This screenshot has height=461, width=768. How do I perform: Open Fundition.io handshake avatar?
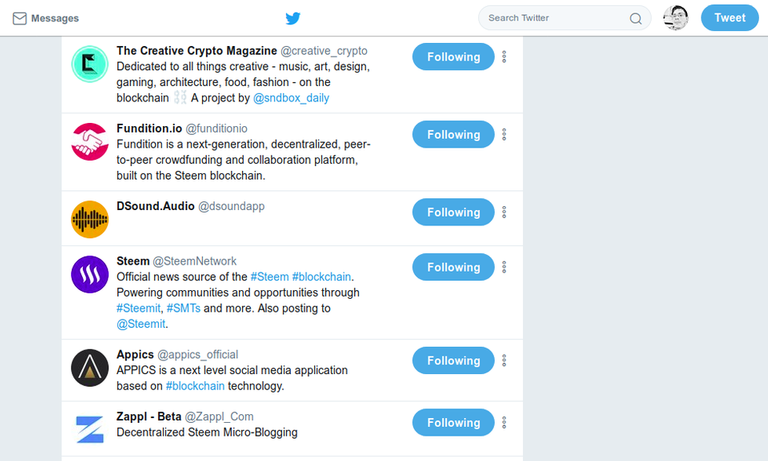pyautogui.click(x=90, y=142)
